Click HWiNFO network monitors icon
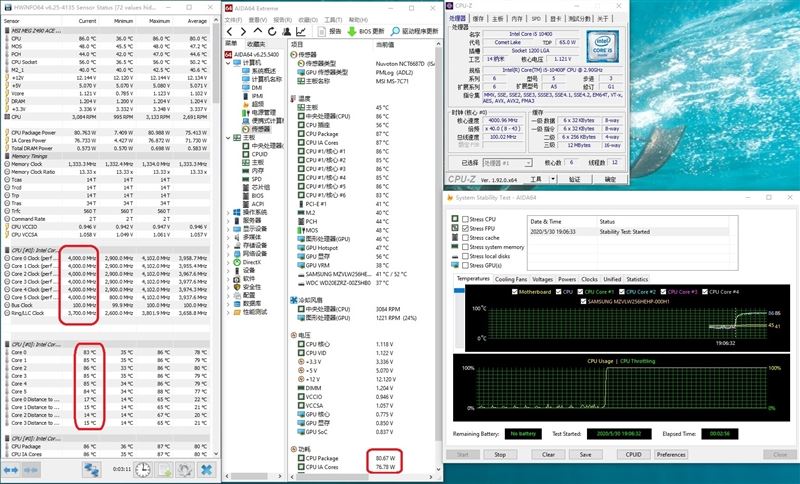Image resolution: width=800 pixels, height=484 pixels. (x=92, y=470)
